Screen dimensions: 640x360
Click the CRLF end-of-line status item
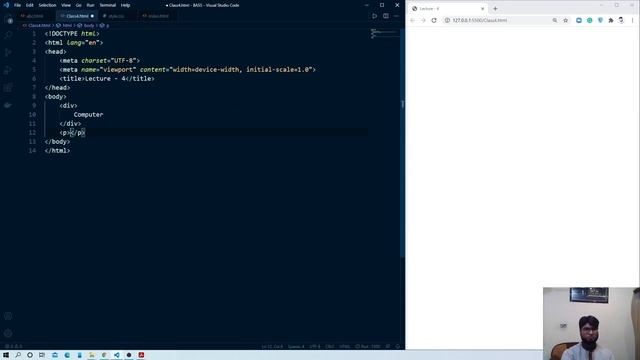click(x=330, y=347)
